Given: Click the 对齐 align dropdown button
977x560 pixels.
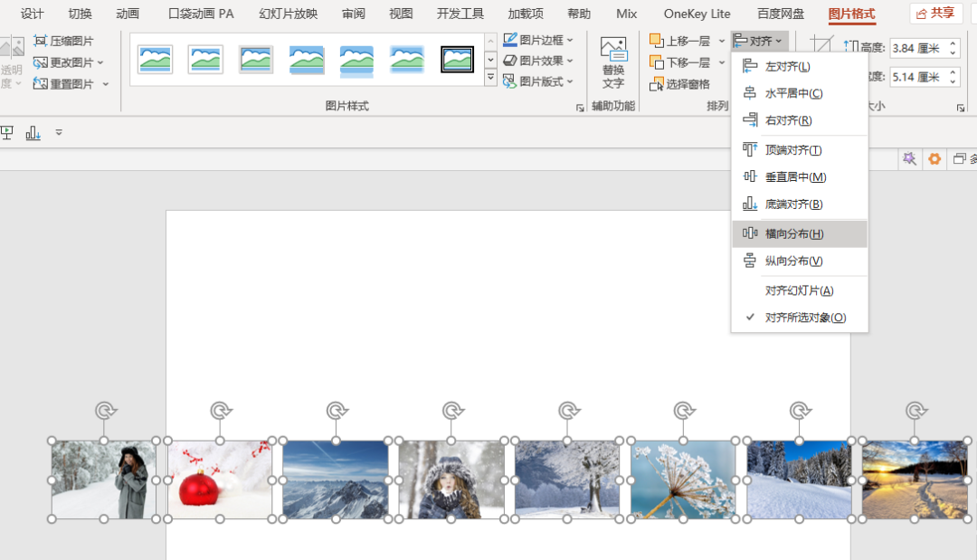Looking at the screenshot, I should tap(759, 41).
